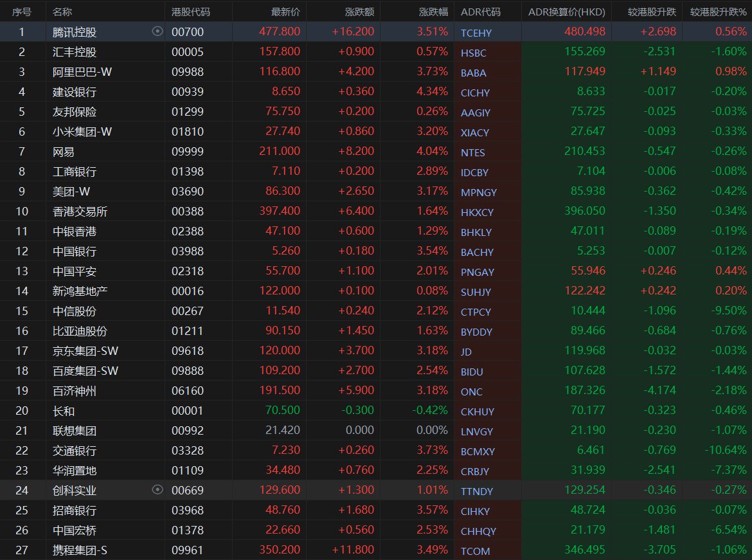Click stock code 09988
The height and width of the screenshot is (560, 752).
[188, 71]
